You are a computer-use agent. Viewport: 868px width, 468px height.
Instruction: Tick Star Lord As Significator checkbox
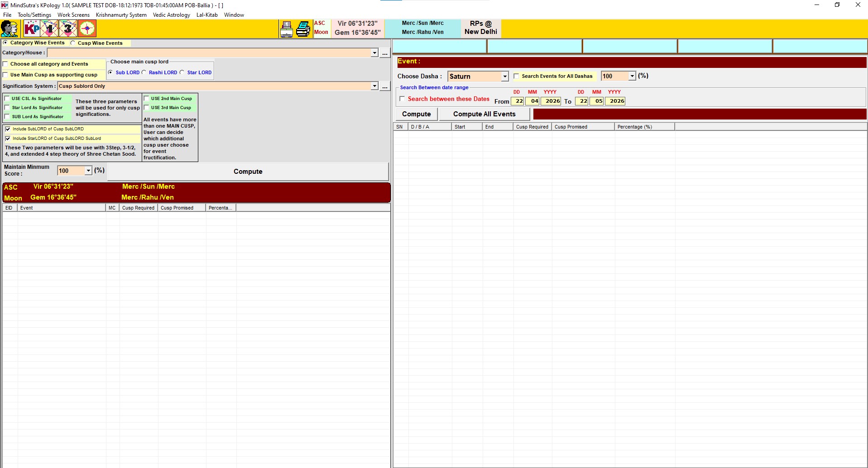click(7, 107)
